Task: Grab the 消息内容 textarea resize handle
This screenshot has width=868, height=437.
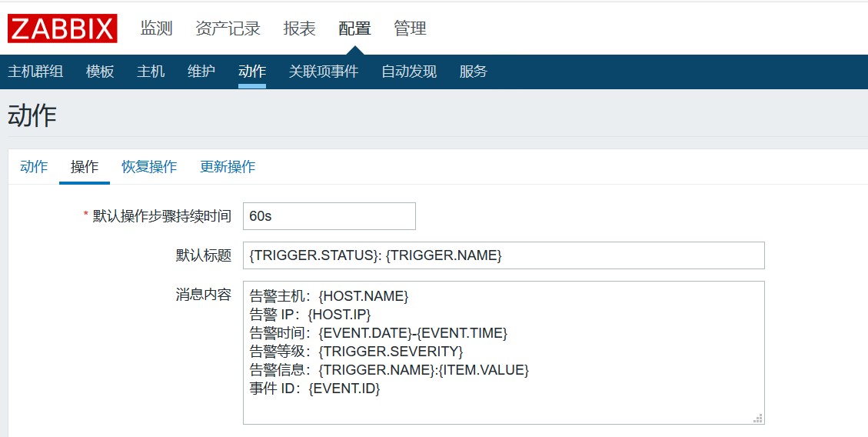Action: coord(758,419)
